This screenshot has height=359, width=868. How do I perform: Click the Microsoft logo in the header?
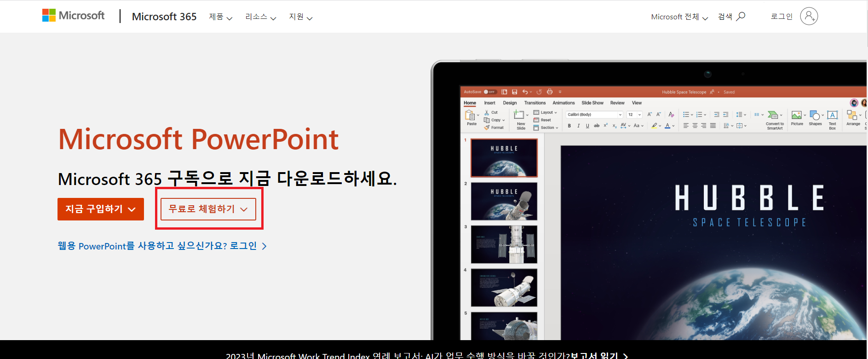click(x=73, y=16)
